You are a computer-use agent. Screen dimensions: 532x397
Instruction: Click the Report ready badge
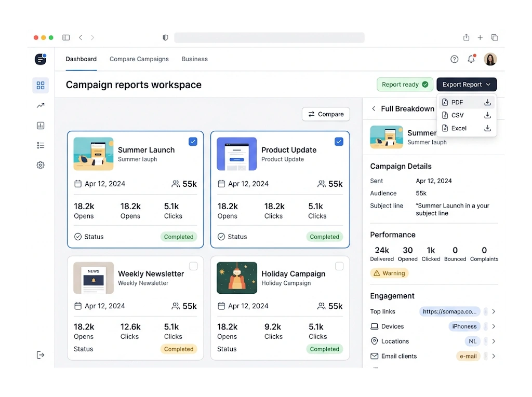point(405,85)
